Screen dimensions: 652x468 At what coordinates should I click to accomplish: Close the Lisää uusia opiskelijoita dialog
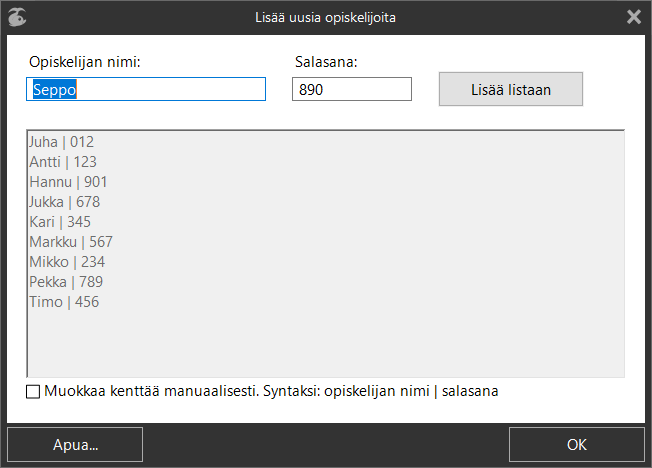click(x=634, y=17)
